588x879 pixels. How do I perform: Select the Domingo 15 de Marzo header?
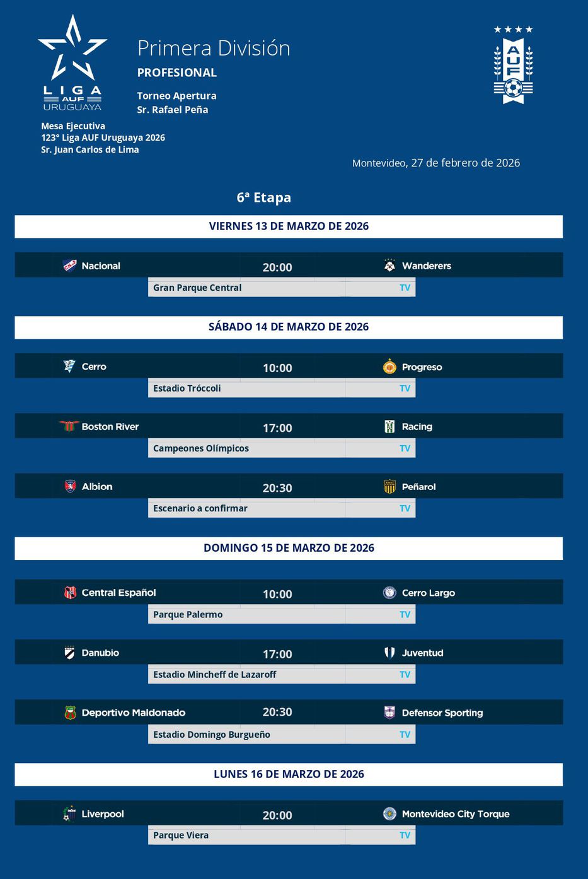289,548
